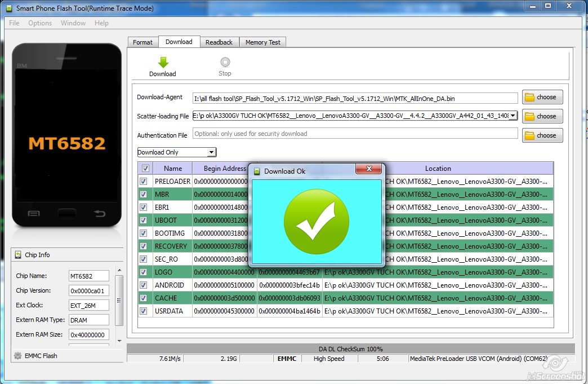The image size is (588, 384).
Task: Choose an Authentication file
Action: pyautogui.click(x=542, y=135)
